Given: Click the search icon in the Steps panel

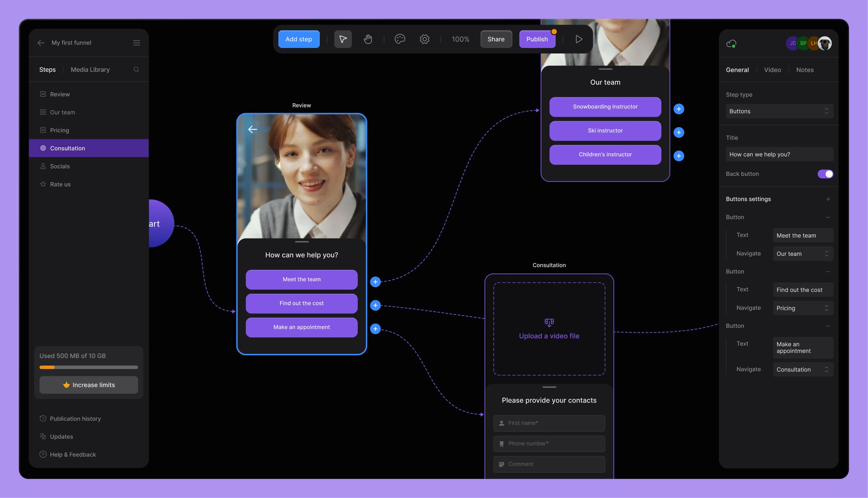Looking at the screenshot, I should (x=136, y=70).
